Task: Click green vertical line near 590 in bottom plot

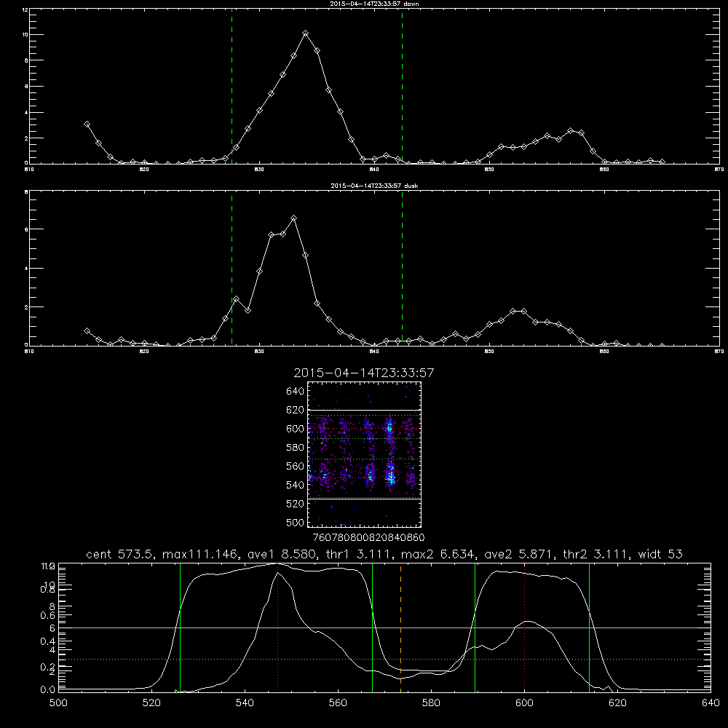Action: click(x=475, y=628)
